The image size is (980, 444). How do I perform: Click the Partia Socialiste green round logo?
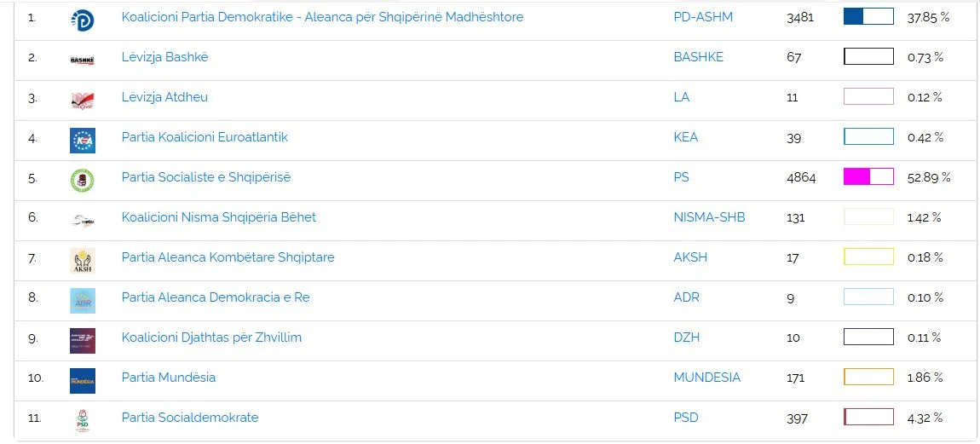83,179
